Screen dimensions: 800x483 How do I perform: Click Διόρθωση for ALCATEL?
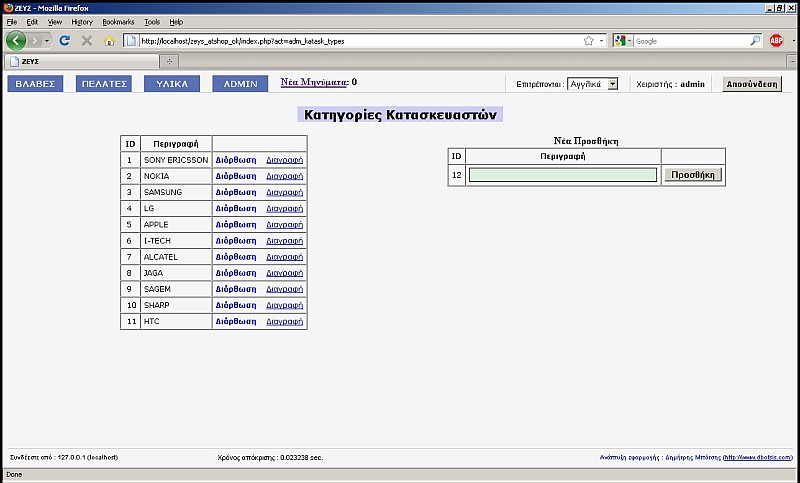point(236,257)
